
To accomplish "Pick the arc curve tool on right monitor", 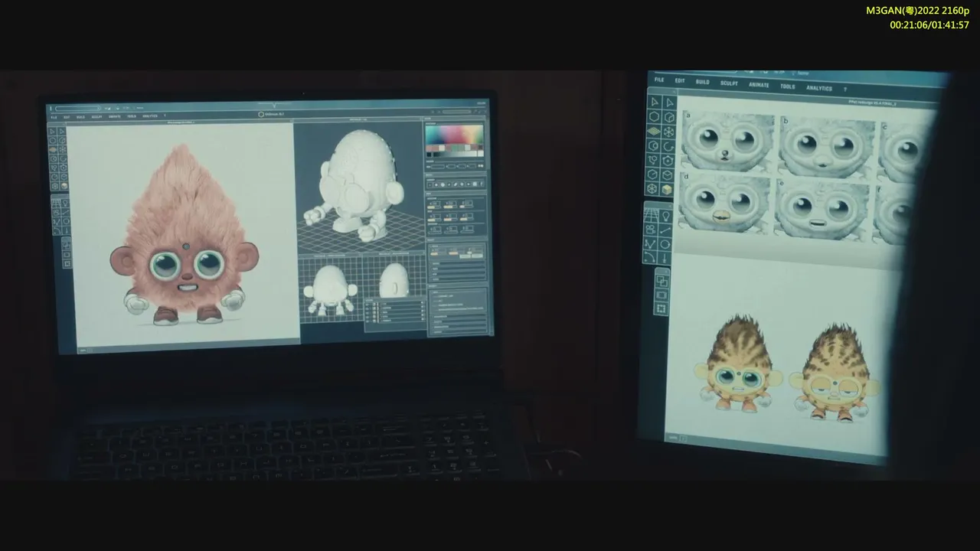I will click(x=651, y=258).
